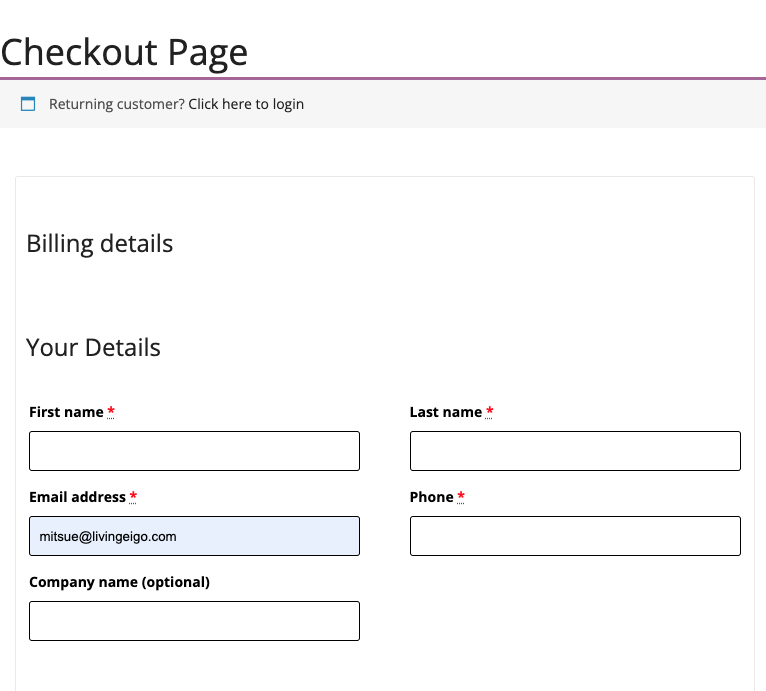766x691 pixels.
Task: Click the Email address label text
Action: (78, 497)
